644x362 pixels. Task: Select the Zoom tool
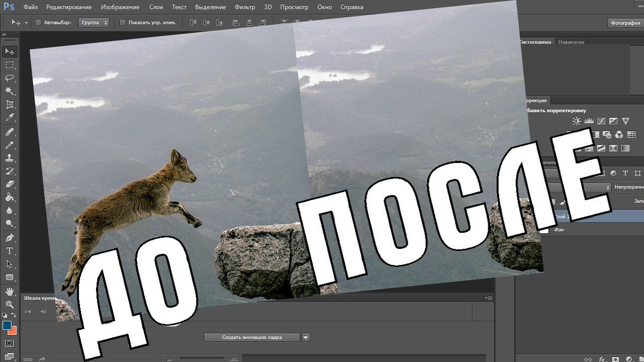[10, 304]
